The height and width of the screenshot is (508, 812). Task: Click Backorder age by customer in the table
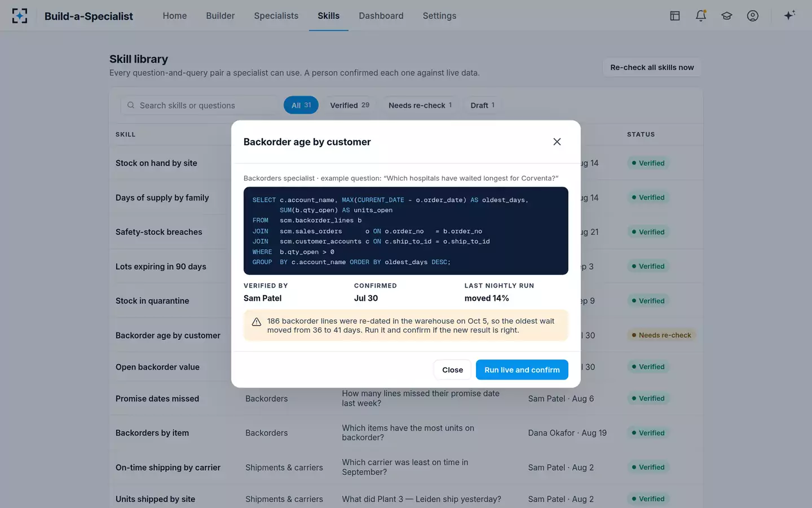[x=168, y=335]
